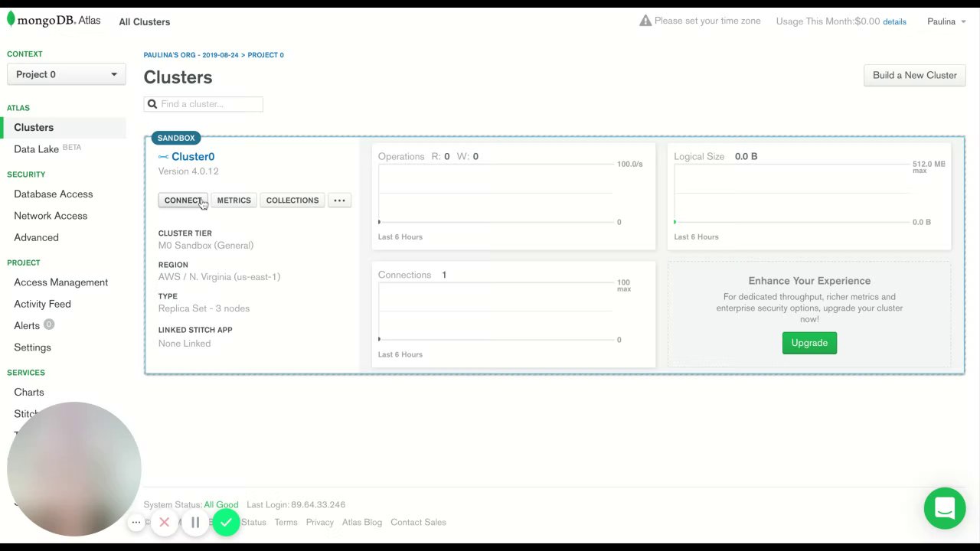The image size is (980, 551).
Task: Click the recorder red cancel icon
Action: (x=164, y=523)
